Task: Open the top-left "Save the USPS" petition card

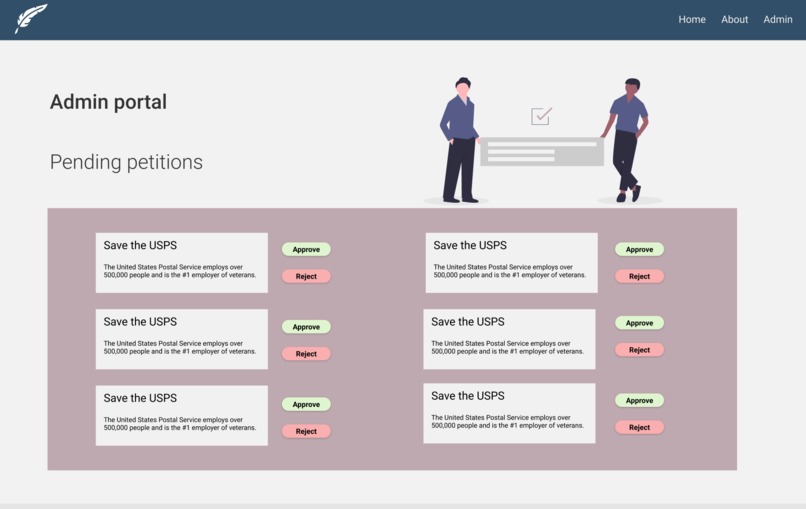Action: (x=181, y=263)
